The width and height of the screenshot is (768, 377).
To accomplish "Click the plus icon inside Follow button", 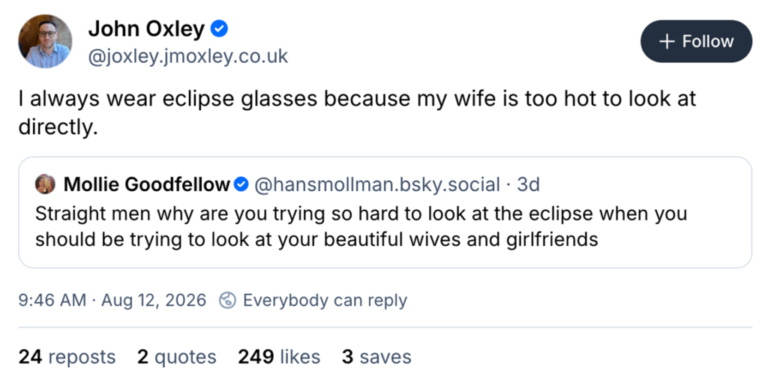I will pyautogui.click(x=667, y=42).
